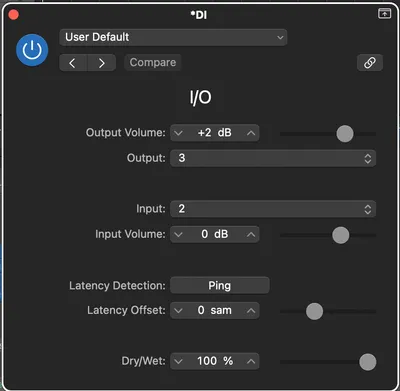Click the Ping latency detection button
This screenshot has width=400, height=391.
tap(220, 285)
